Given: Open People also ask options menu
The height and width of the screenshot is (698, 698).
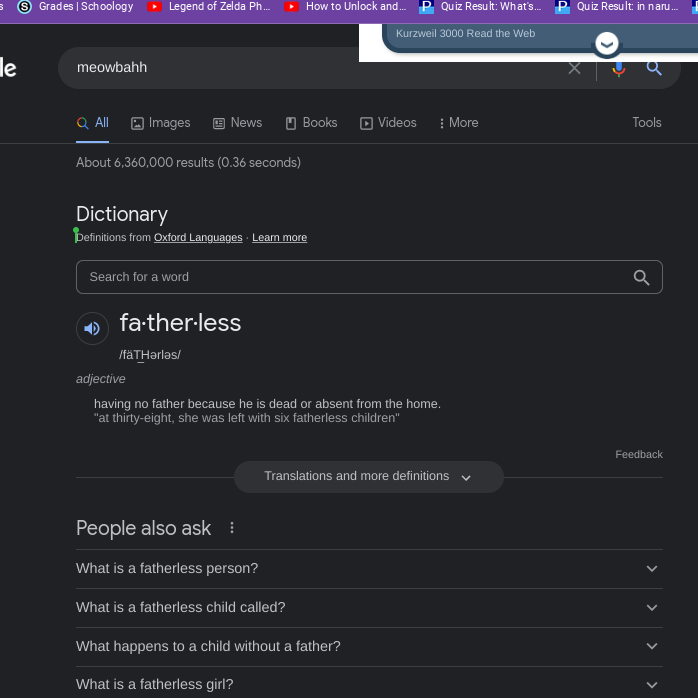Looking at the screenshot, I should coord(232,528).
